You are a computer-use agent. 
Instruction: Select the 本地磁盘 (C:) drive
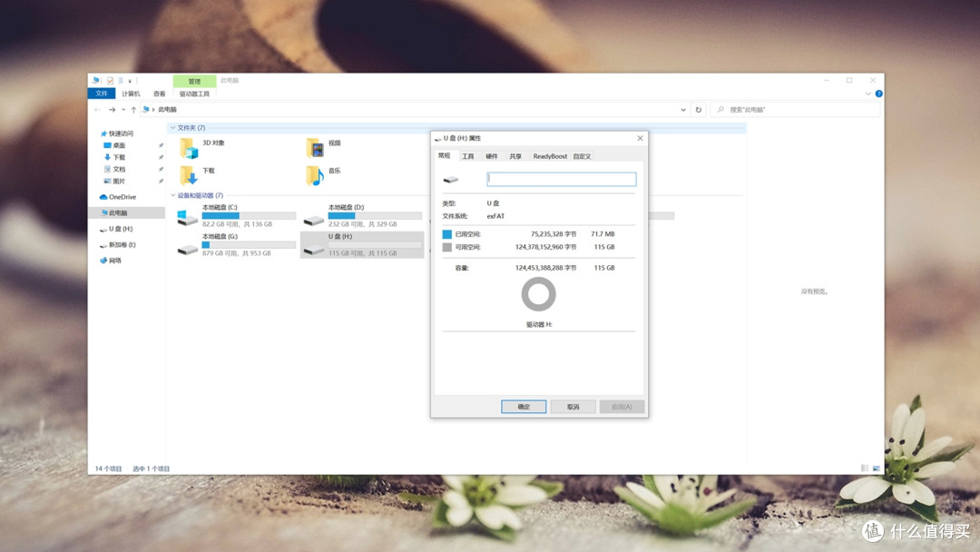pyautogui.click(x=236, y=215)
